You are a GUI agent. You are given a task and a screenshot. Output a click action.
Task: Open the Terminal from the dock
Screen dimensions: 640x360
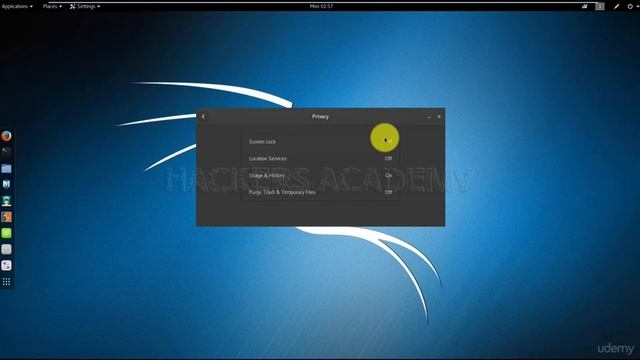tap(6, 152)
